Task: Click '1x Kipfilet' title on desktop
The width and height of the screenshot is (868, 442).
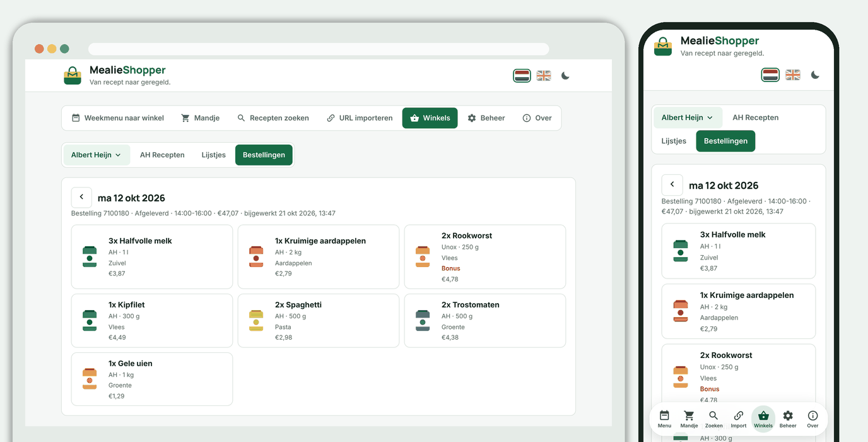Action: click(127, 304)
